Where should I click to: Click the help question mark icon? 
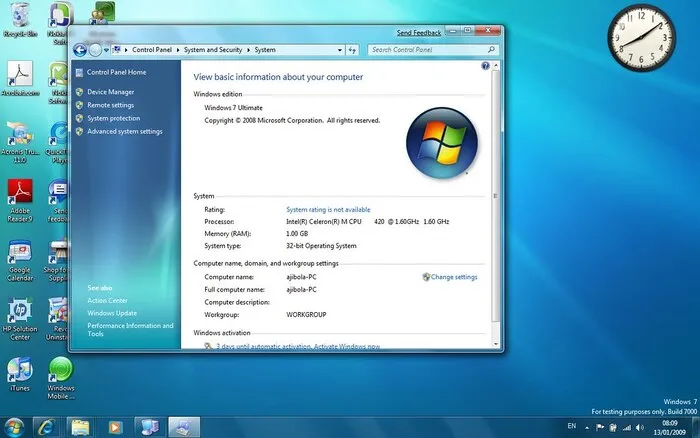click(485, 66)
